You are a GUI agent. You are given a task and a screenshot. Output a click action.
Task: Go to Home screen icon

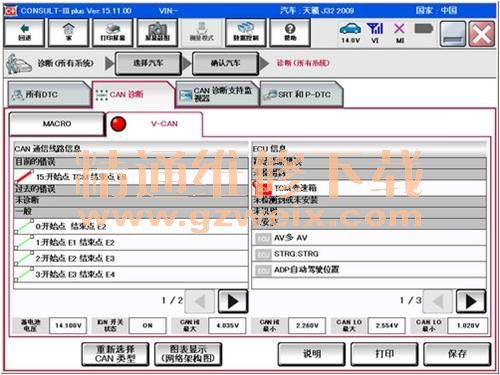[x=69, y=32]
